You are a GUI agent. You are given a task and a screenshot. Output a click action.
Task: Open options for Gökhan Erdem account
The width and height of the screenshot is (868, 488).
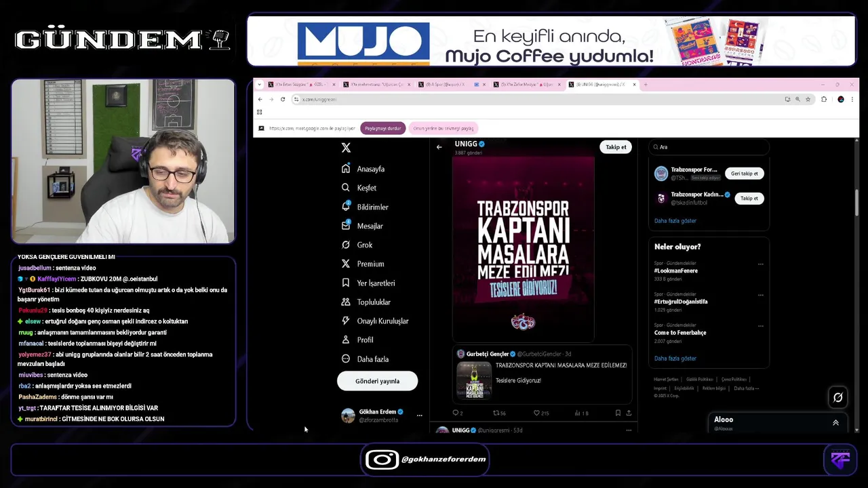419,415
